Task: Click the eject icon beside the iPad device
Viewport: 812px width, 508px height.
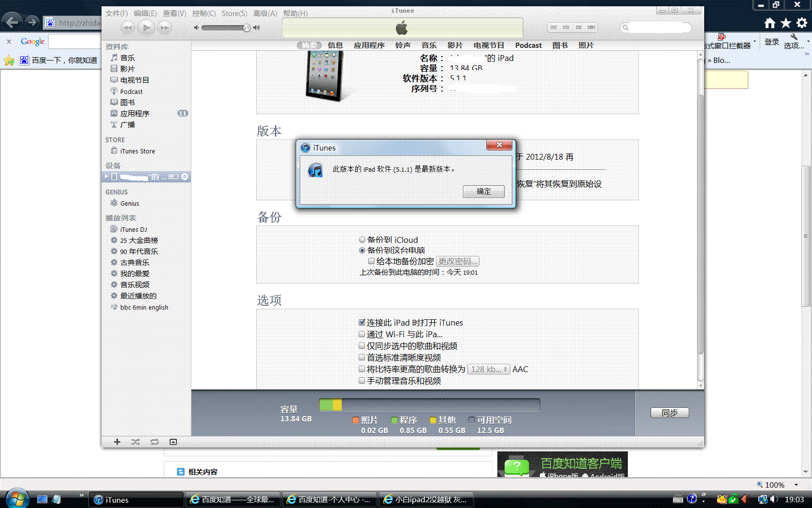Action: tap(185, 177)
